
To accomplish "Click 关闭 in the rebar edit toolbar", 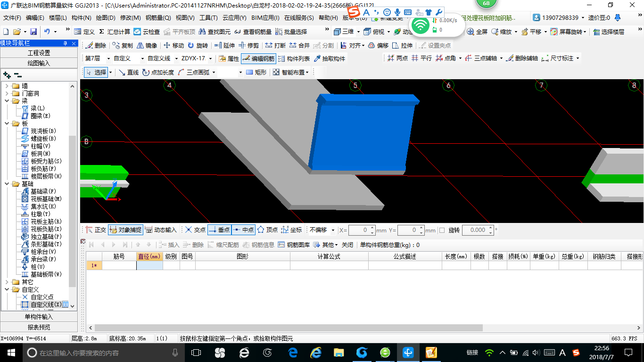I will [x=347, y=245].
